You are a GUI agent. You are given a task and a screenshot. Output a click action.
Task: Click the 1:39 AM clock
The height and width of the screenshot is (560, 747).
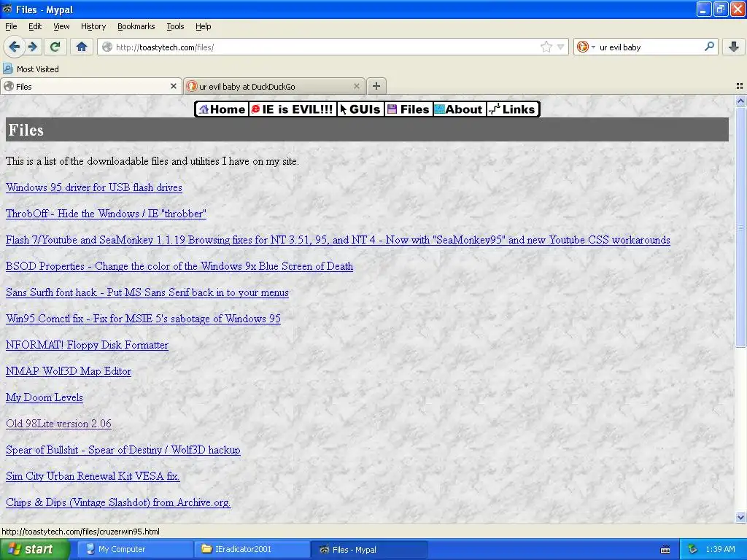point(720,549)
